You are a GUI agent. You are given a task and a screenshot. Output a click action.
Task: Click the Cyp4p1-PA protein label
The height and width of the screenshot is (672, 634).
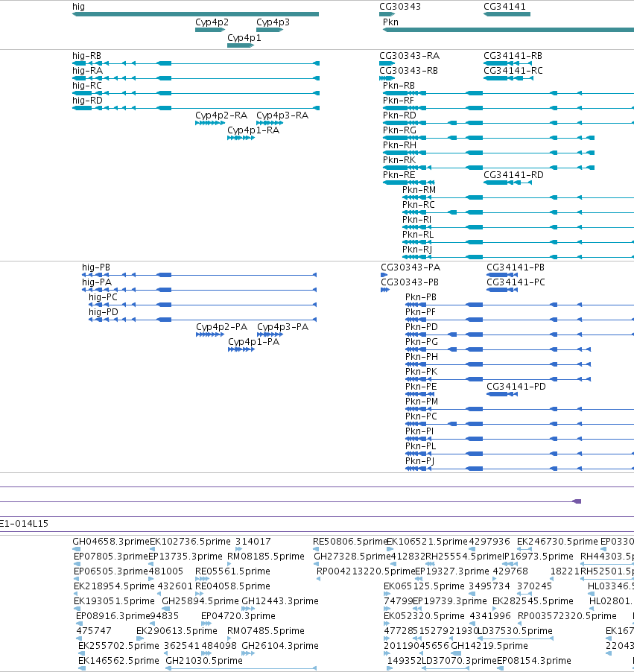(253, 342)
